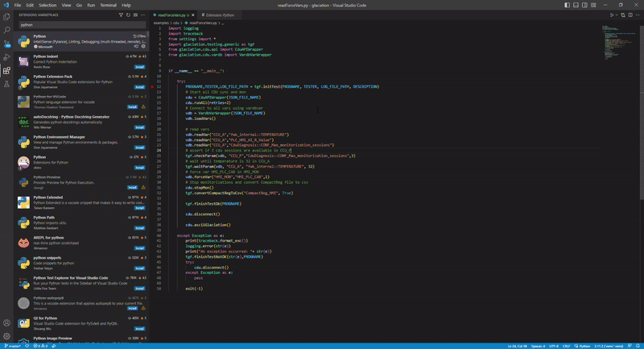Image resolution: width=644 pixels, height=349 pixels.
Task: Open the Run and Debug view
Action: pos(6,57)
